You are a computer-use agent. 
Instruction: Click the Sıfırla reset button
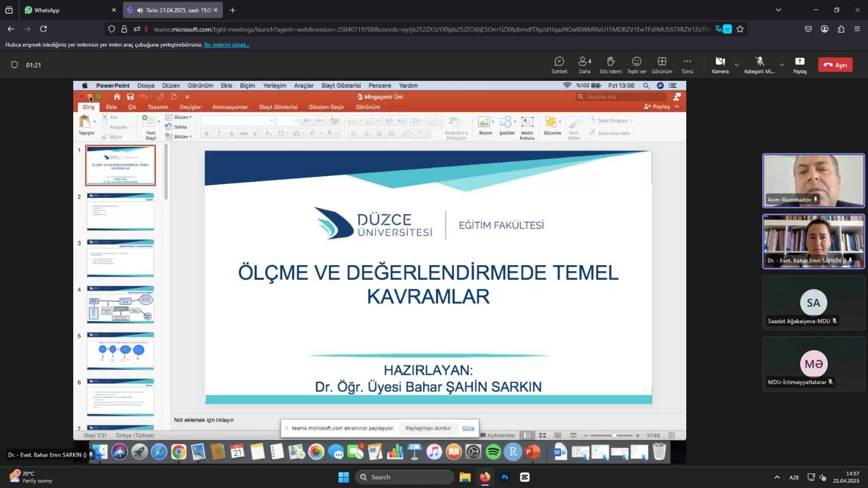click(x=176, y=127)
